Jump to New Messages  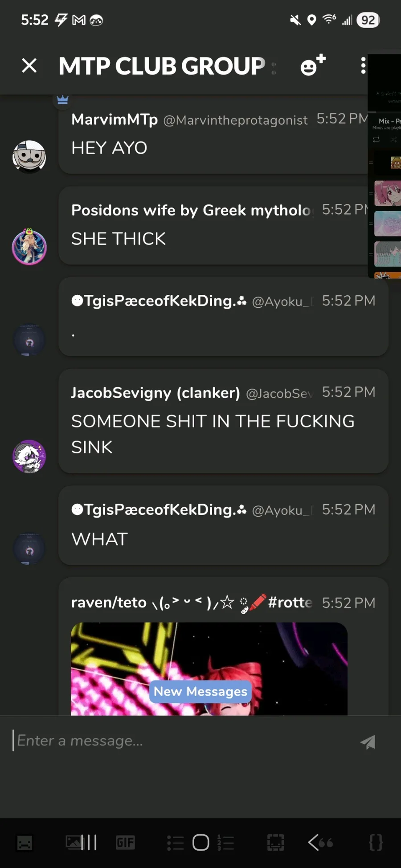coord(200,692)
